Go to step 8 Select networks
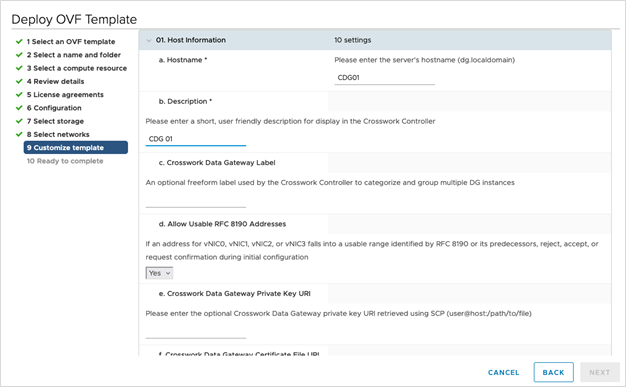Image resolution: width=626 pixels, height=387 pixels. tap(58, 134)
